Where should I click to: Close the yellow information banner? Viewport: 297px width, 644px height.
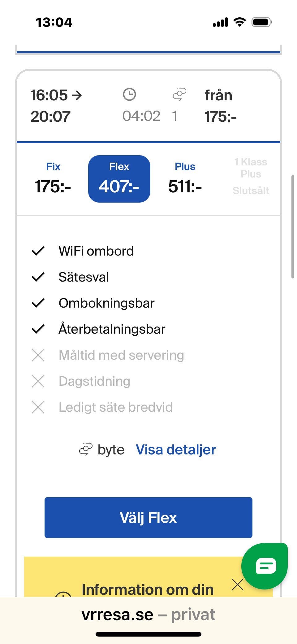pos(237,585)
